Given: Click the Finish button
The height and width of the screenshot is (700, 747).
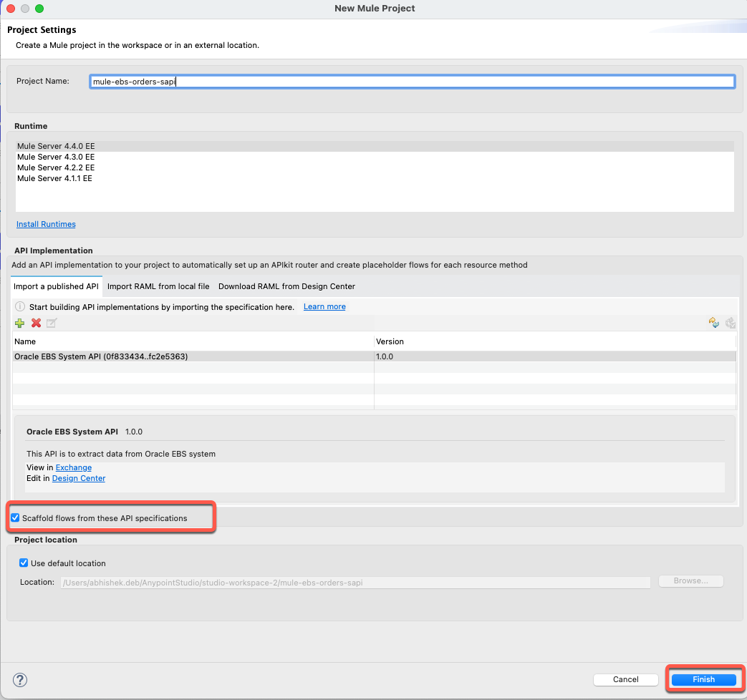Looking at the screenshot, I should click(x=703, y=679).
